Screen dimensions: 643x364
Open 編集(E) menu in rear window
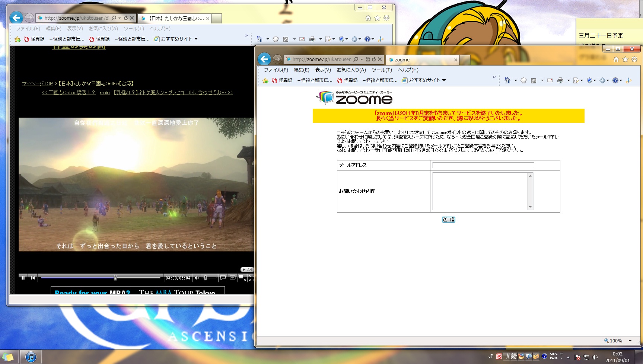click(x=54, y=29)
